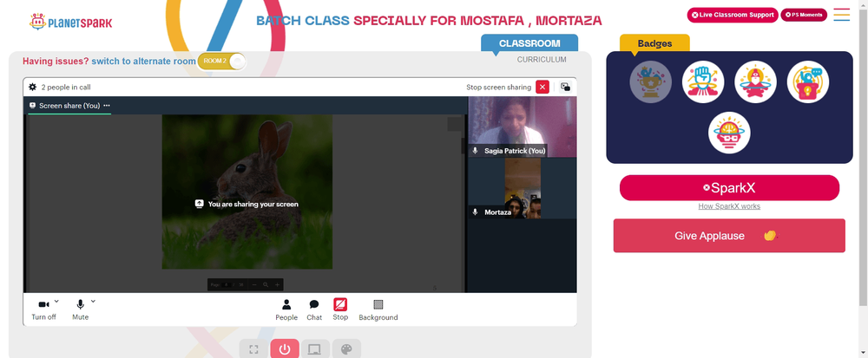Click the red power button

coord(285,349)
